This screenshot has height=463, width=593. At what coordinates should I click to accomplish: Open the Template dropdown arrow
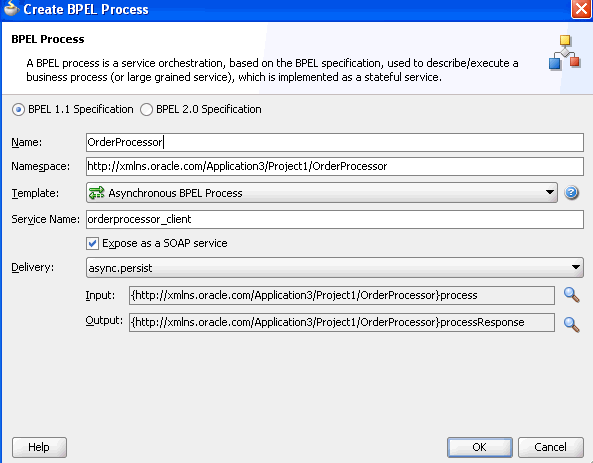tap(550, 193)
